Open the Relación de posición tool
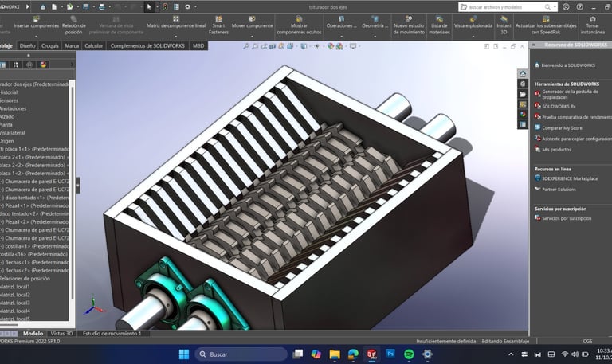This screenshot has width=612, height=364. click(x=74, y=23)
